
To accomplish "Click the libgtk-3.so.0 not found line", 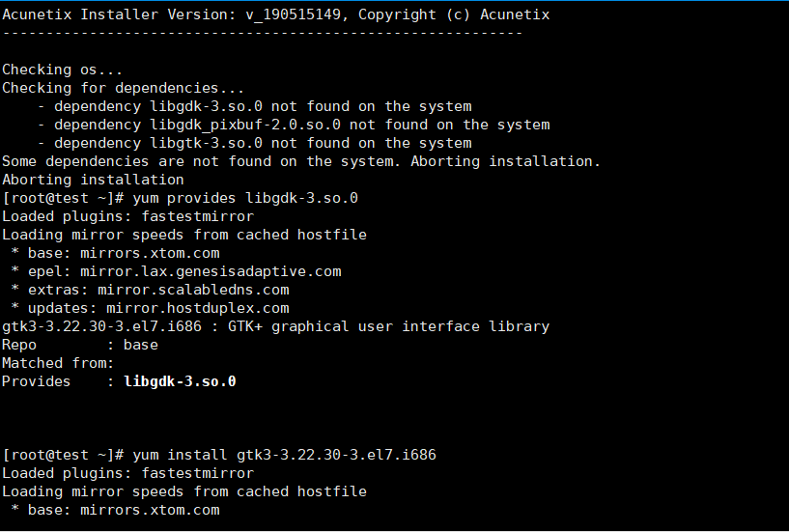I will [x=255, y=143].
